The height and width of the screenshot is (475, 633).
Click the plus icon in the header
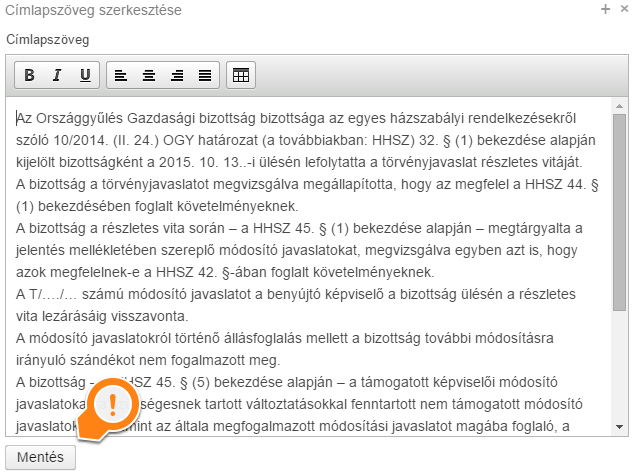pyautogui.click(x=606, y=9)
